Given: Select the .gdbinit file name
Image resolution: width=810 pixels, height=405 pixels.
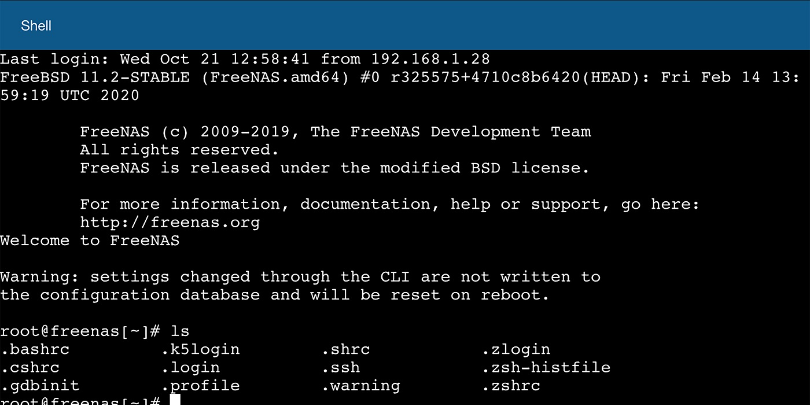Looking at the screenshot, I should click(40, 385).
